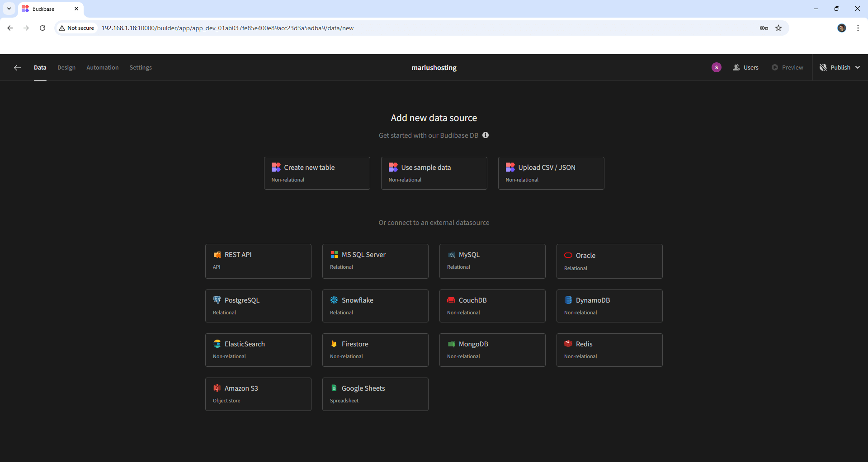
Task: Click the Redis cube icon
Action: 568,344
